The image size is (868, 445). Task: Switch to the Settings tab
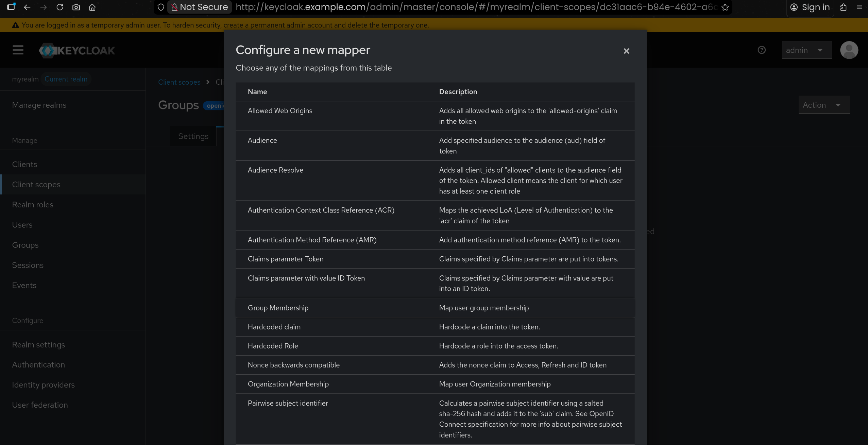pos(193,136)
